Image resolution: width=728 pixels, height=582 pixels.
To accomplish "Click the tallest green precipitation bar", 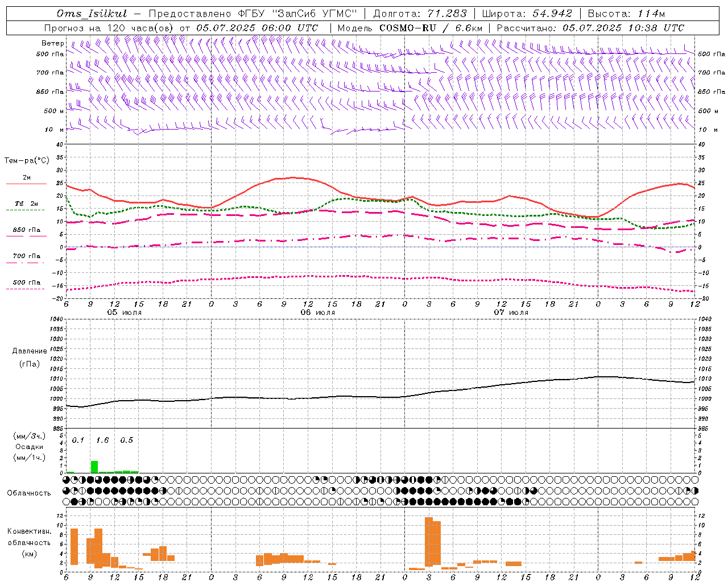I will (x=94, y=467).
